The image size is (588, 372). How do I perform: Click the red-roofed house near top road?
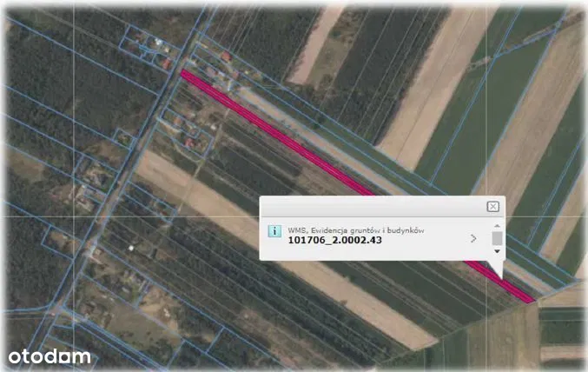tap(226, 56)
